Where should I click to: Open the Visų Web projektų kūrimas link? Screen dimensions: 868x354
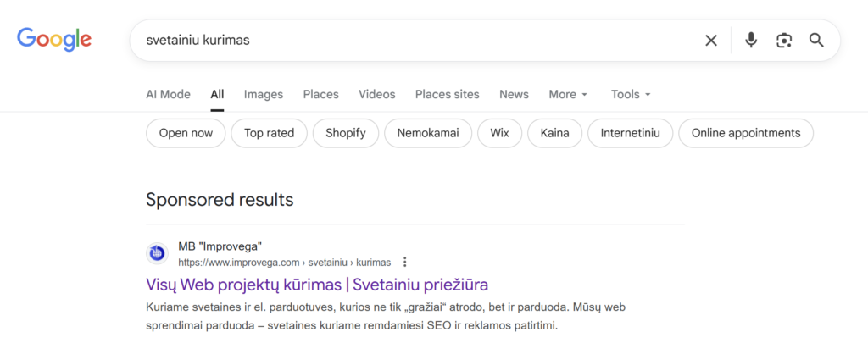[317, 284]
